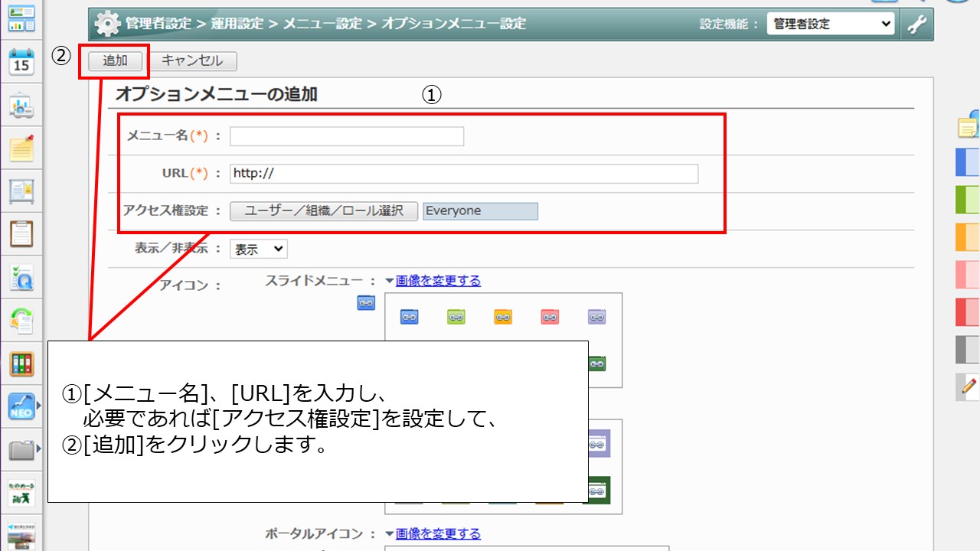The height and width of the screenshot is (551, 980).
Task: Click the pencil icon on right edge
Action: pos(969,387)
